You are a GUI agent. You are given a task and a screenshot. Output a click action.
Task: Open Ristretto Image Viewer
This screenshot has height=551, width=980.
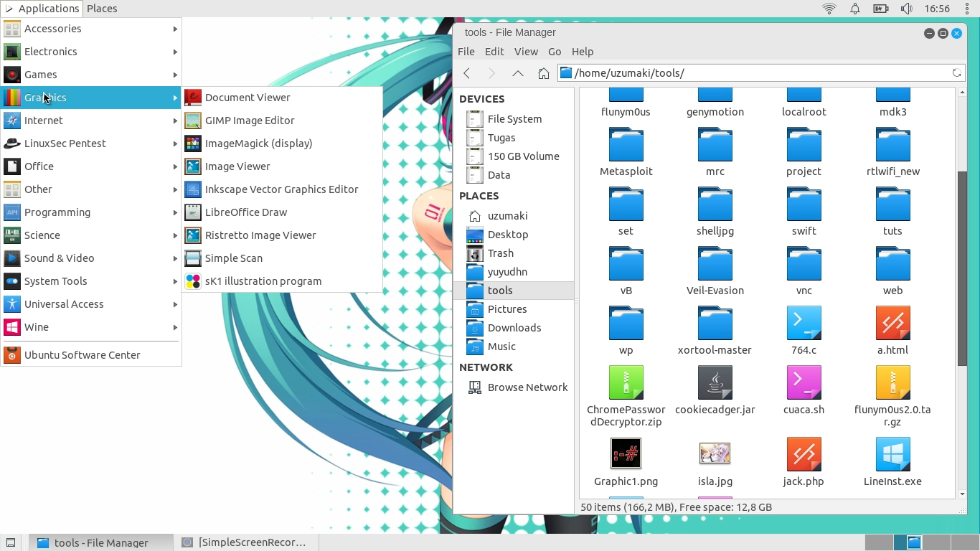282,235
